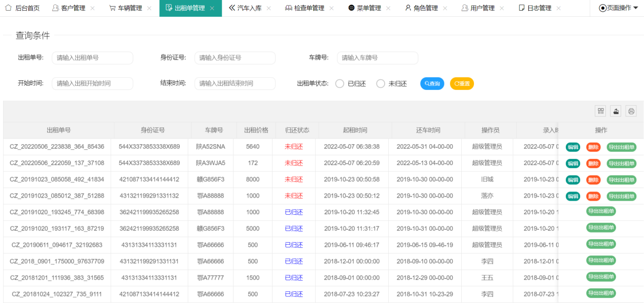Delete the order ending in 37108
This screenshot has width=644, height=303.
[593, 163]
